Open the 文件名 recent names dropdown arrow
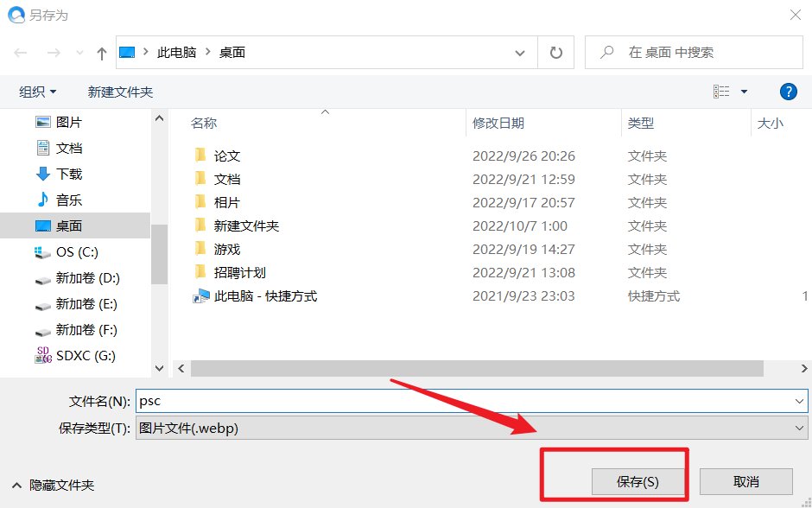The height and width of the screenshot is (508, 812). (x=799, y=400)
